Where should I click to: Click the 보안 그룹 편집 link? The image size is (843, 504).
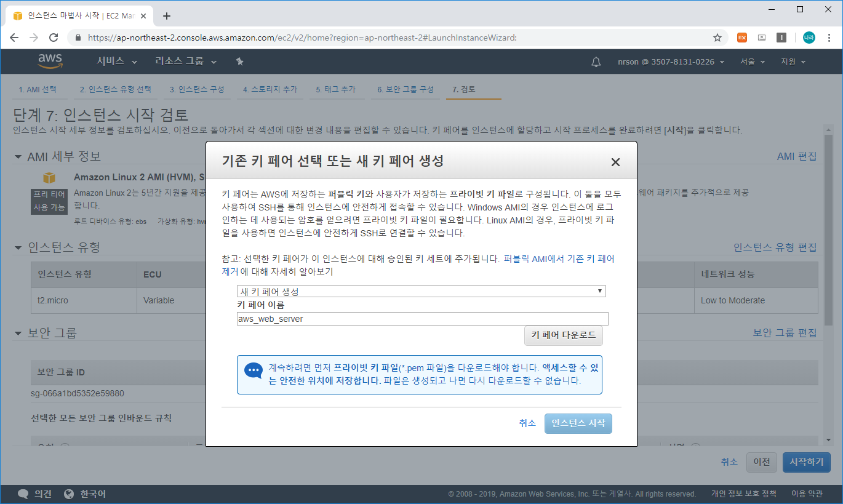pyautogui.click(x=785, y=333)
